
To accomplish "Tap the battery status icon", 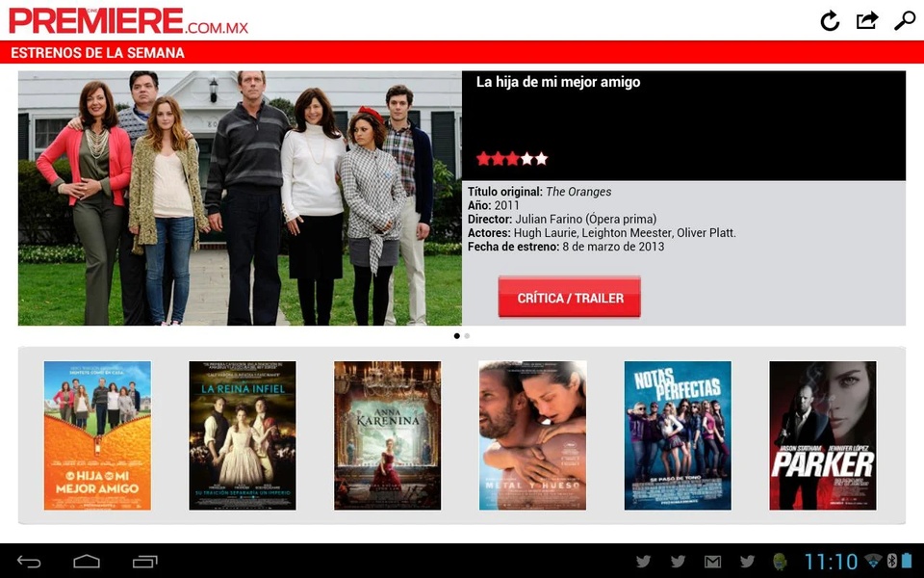I will [907, 561].
